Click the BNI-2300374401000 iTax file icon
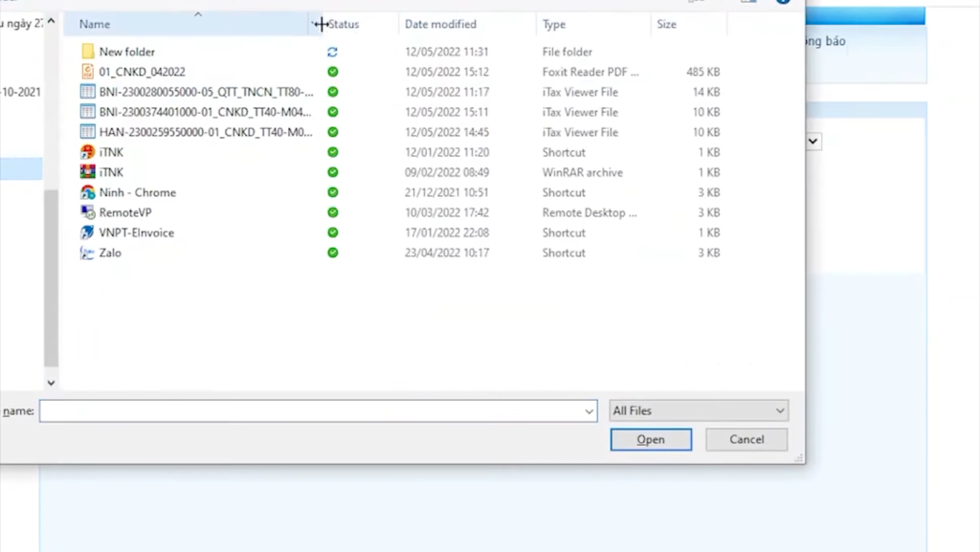This screenshot has height=552, width=980. [x=87, y=112]
